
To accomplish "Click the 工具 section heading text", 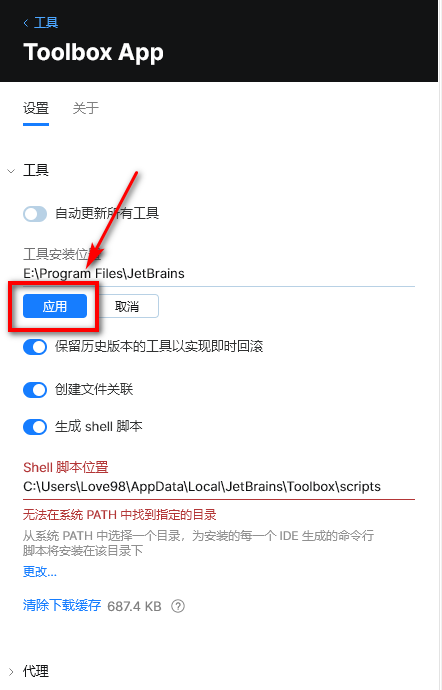I will coord(36,170).
